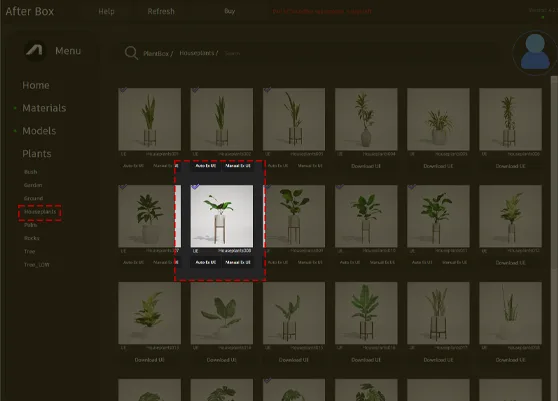Select the Houseplants012 thumbnail
The height and width of the screenshot is (401, 558).
coord(510,216)
